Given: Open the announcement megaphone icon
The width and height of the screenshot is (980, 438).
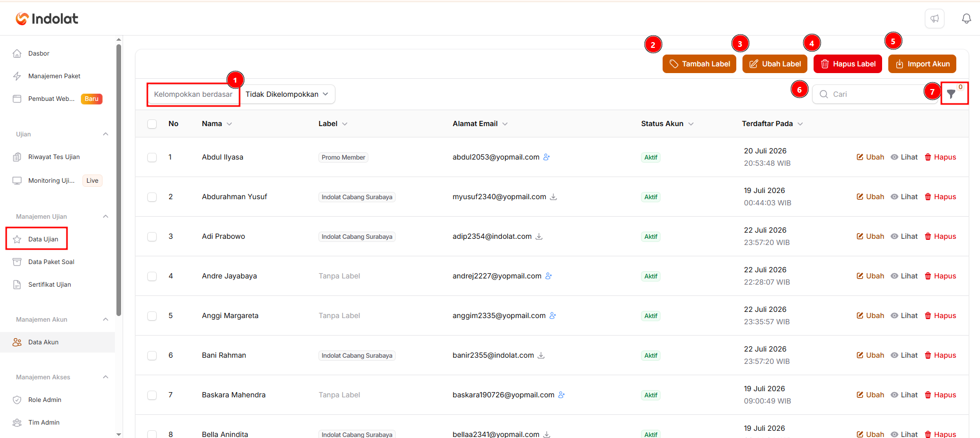Looking at the screenshot, I should tap(934, 19).
